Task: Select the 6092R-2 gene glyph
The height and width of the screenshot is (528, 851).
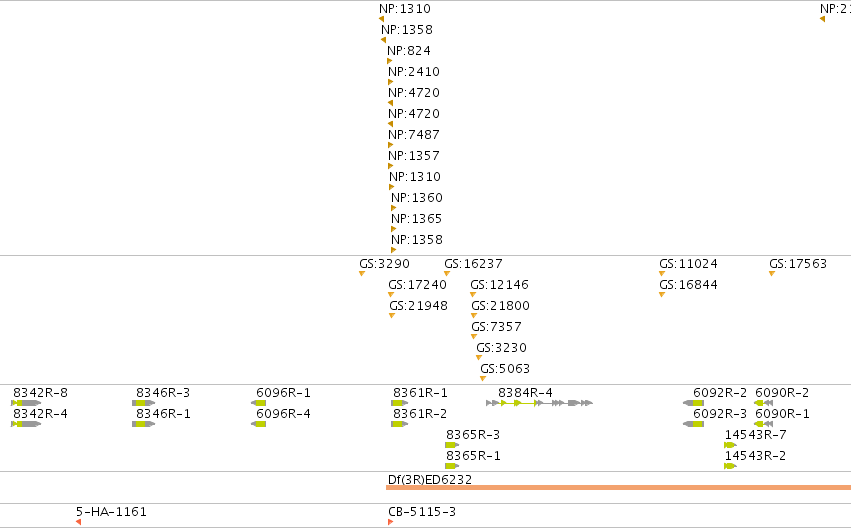Action: click(x=693, y=403)
